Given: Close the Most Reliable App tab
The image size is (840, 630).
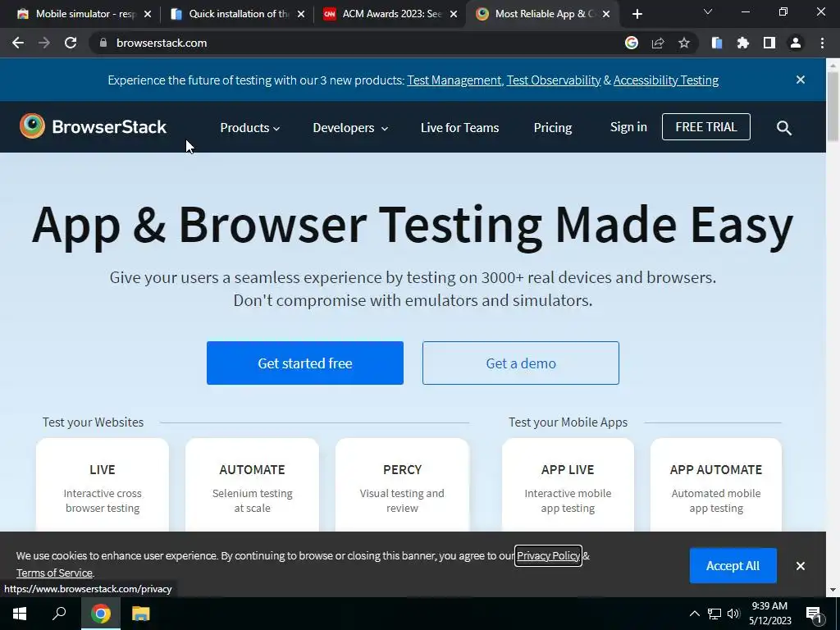Looking at the screenshot, I should click(x=606, y=14).
